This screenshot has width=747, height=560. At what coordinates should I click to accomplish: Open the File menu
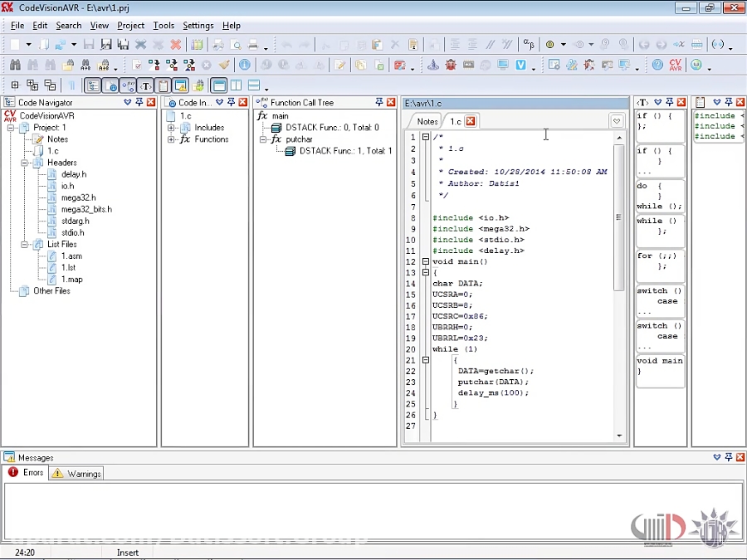tap(17, 26)
